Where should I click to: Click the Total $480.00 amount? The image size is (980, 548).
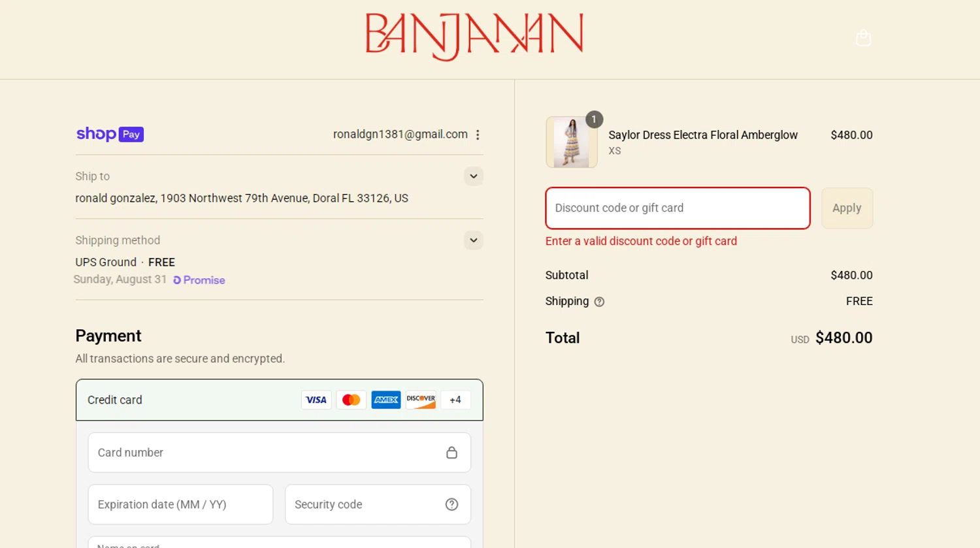(843, 338)
